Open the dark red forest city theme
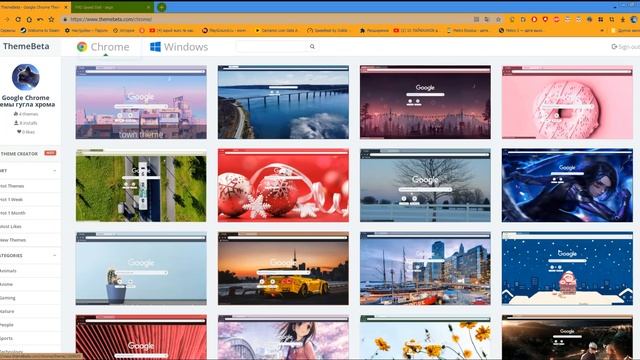 coord(425,102)
